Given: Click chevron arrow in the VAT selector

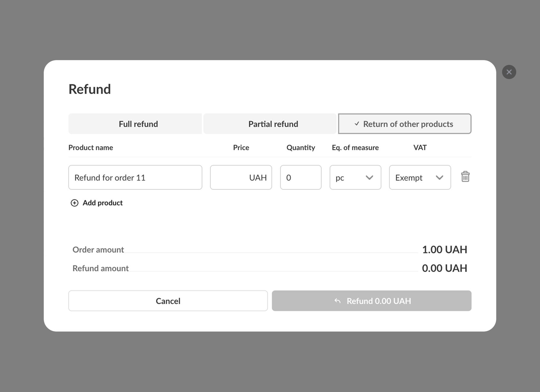Looking at the screenshot, I should coord(439,177).
